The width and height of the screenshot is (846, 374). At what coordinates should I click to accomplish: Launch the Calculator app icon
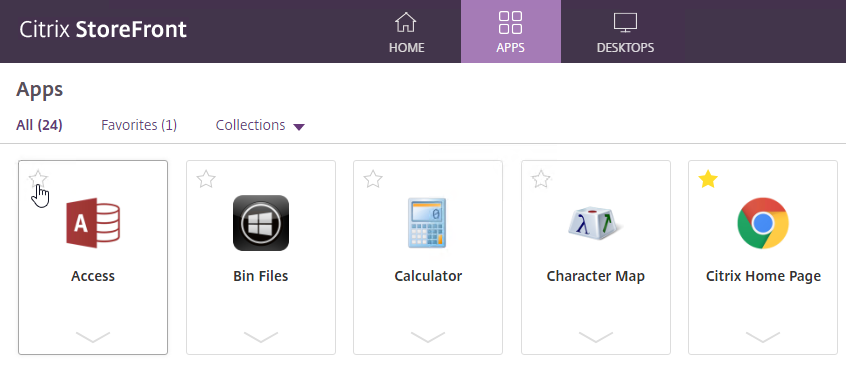point(427,223)
